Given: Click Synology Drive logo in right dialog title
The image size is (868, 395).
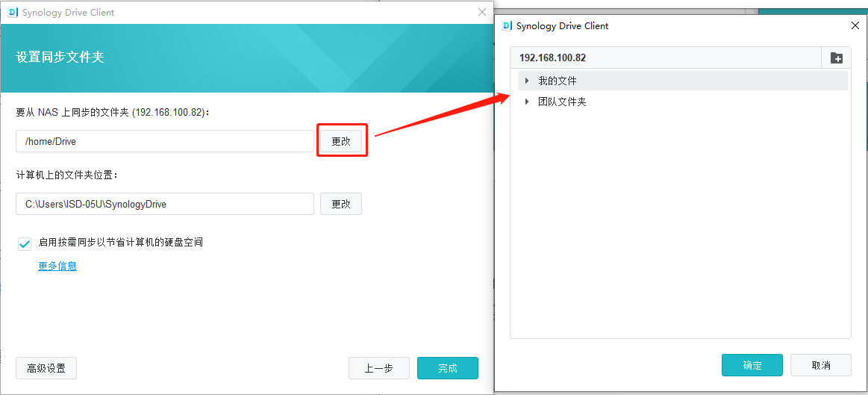Looking at the screenshot, I should (506, 25).
